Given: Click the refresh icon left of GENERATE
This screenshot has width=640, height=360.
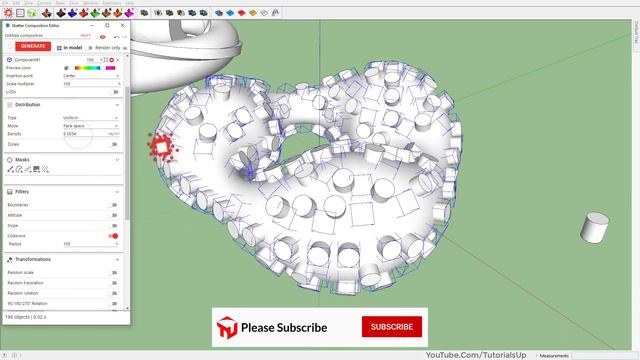Looking at the screenshot, I should (x=10, y=47).
